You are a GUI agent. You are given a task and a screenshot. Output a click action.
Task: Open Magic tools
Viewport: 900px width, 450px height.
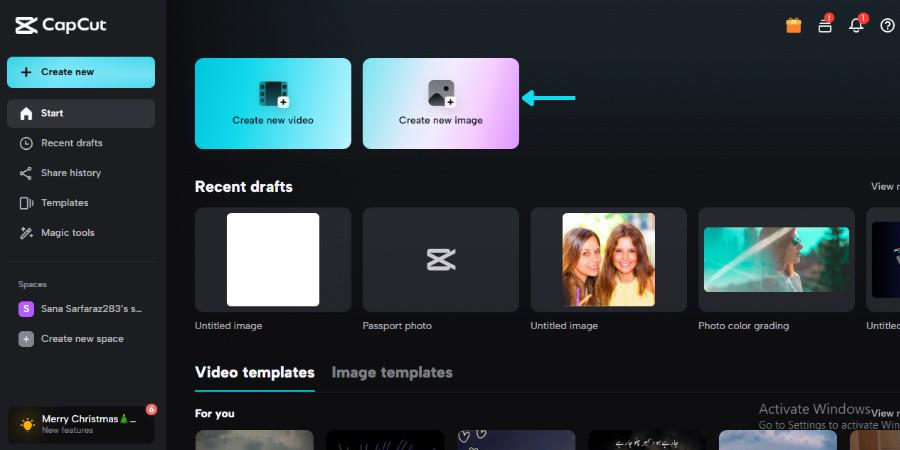81,233
